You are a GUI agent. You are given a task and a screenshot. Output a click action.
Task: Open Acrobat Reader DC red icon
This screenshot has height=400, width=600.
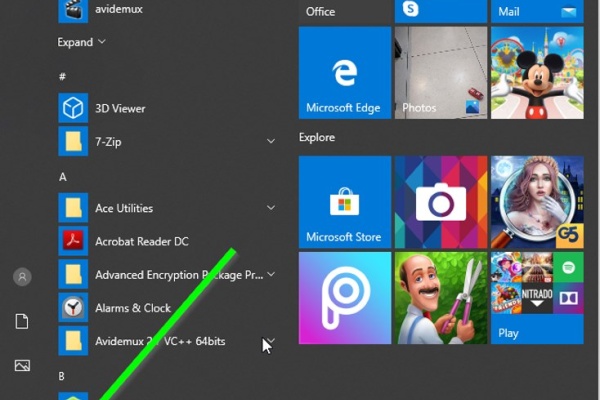[x=73, y=241]
